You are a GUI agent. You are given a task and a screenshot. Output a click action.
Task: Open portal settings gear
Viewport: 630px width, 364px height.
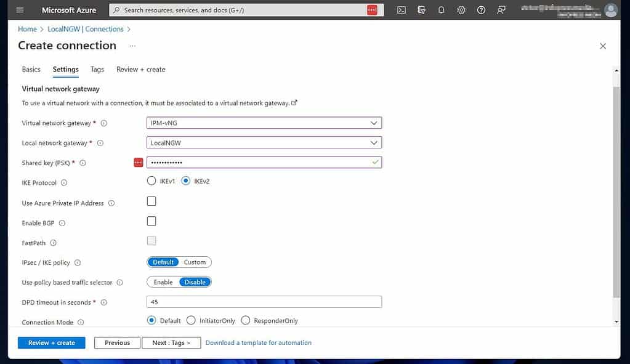pos(461,10)
